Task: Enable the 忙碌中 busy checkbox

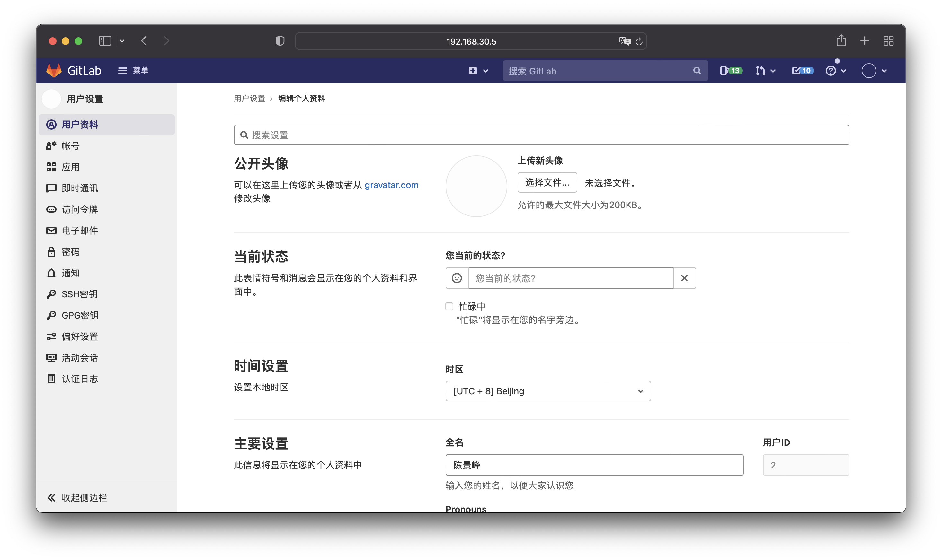Action: point(449,306)
